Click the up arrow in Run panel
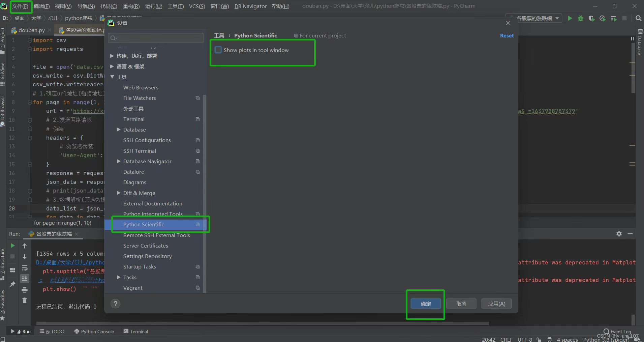The width and height of the screenshot is (644, 342). click(x=25, y=246)
